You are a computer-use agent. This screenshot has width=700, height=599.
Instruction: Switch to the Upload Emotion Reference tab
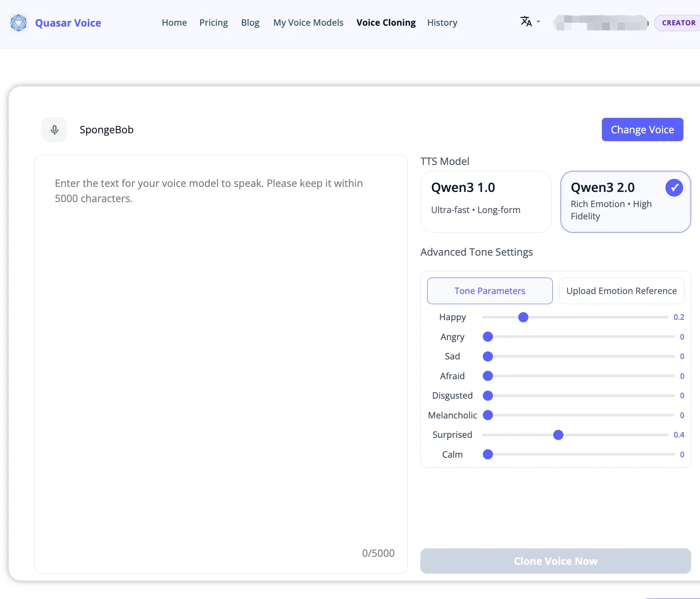pyautogui.click(x=622, y=291)
